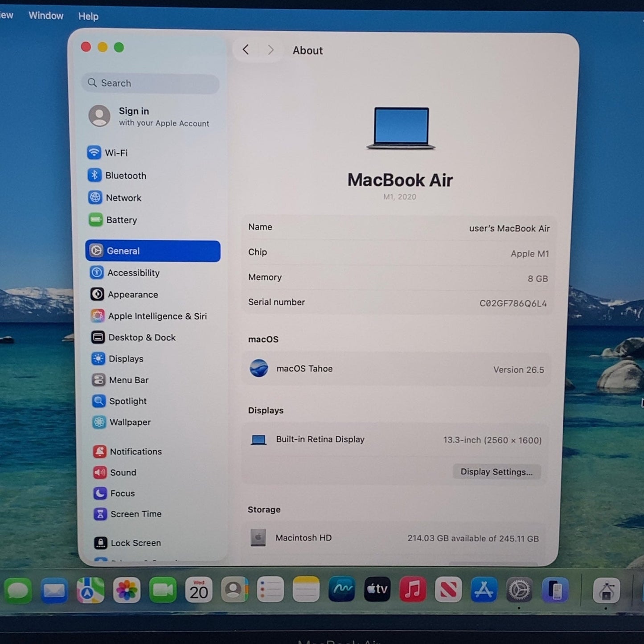Go back using the back chevron
644x644 pixels.
[246, 49]
